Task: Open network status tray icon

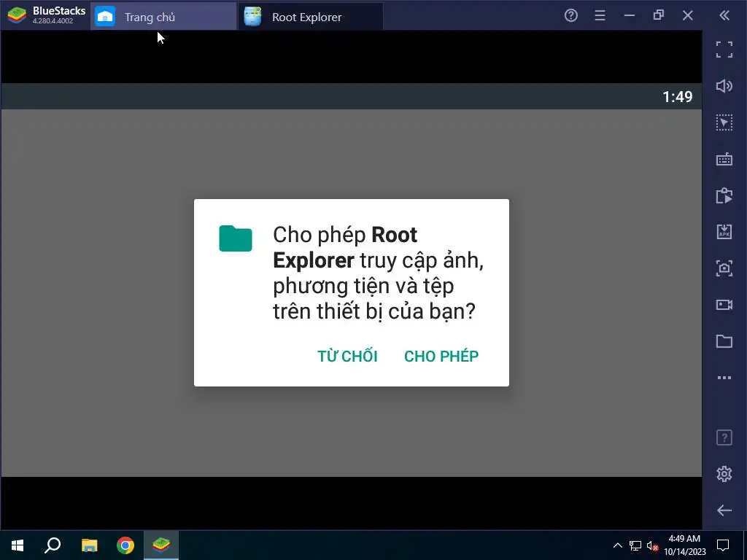Action: (x=635, y=545)
